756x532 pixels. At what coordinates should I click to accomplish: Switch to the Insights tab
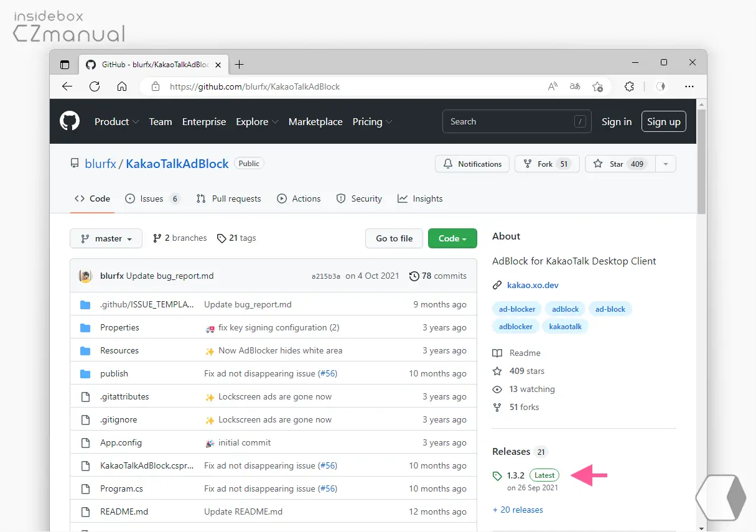click(420, 198)
